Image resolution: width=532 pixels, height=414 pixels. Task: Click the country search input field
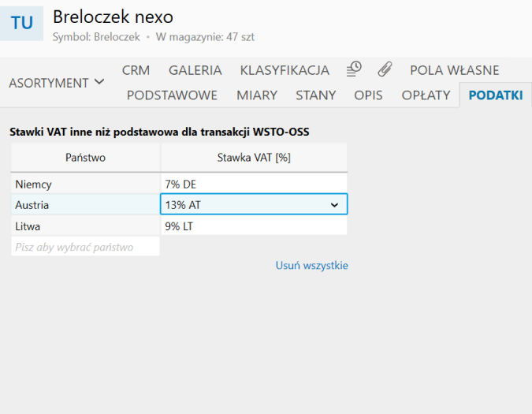[85, 247]
